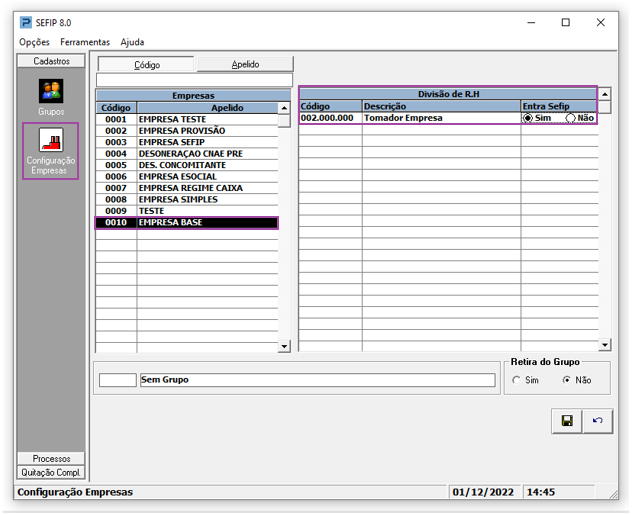Click the search input field below Código tab
Screen dimensions: 632x514
194,80
